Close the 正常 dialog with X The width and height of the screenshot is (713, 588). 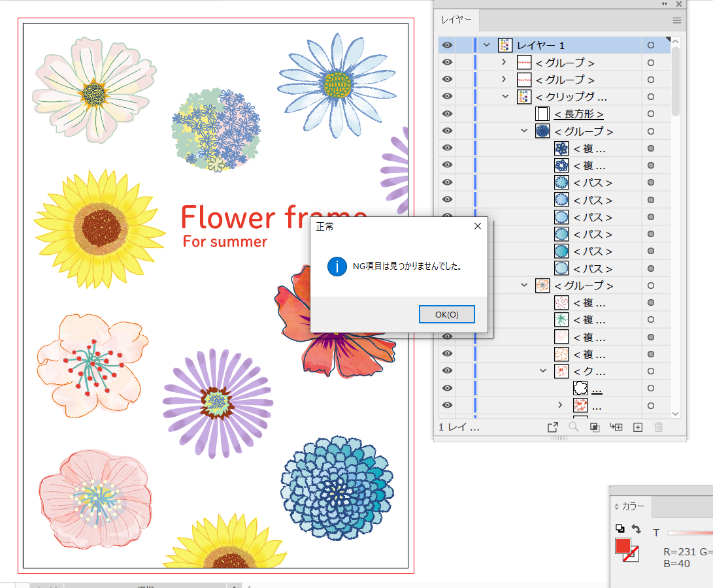pyautogui.click(x=477, y=226)
